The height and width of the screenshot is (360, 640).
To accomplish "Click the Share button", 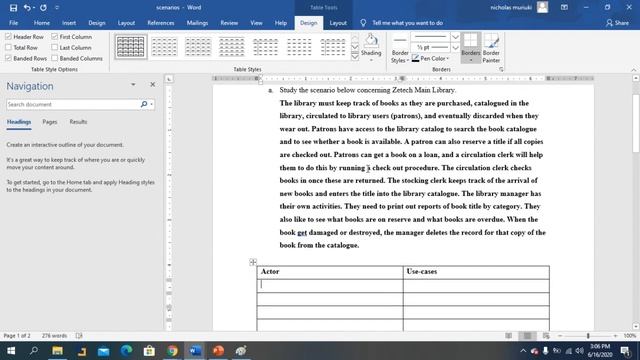I will [617, 23].
